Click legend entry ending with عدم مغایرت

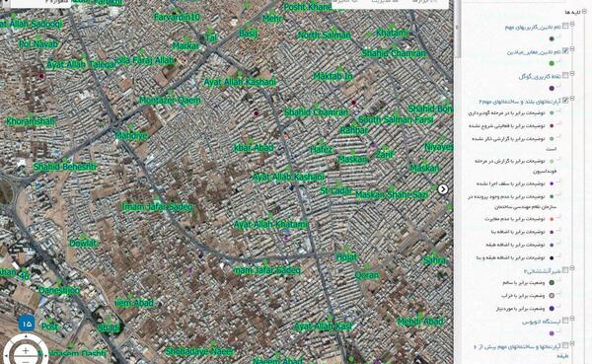pos(515,219)
